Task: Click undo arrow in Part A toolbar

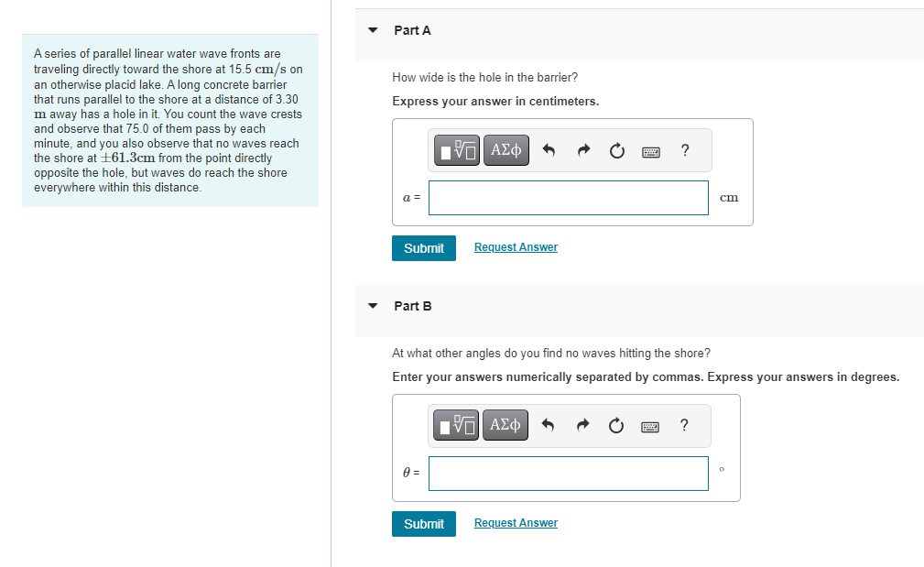Action: pyautogui.click(x=549, y=151)
